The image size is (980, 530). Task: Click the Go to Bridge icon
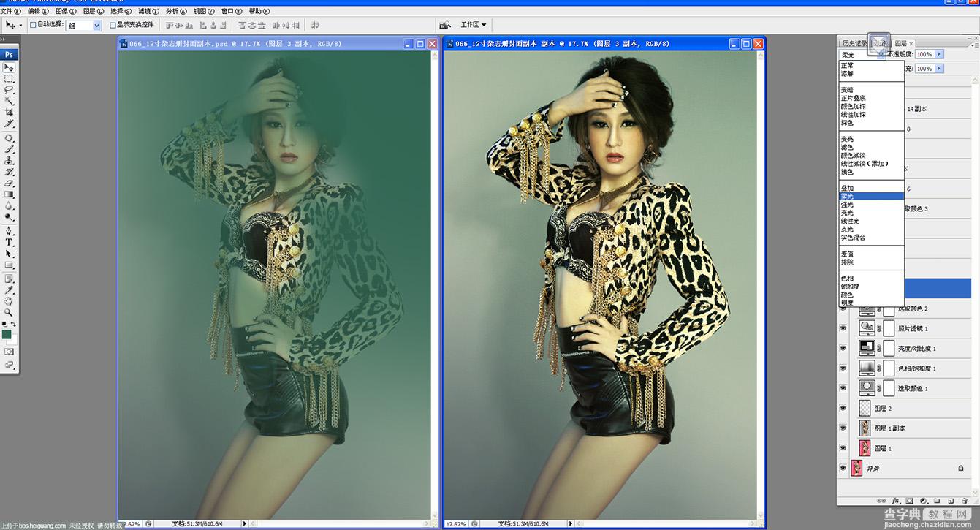click(444, 25)
